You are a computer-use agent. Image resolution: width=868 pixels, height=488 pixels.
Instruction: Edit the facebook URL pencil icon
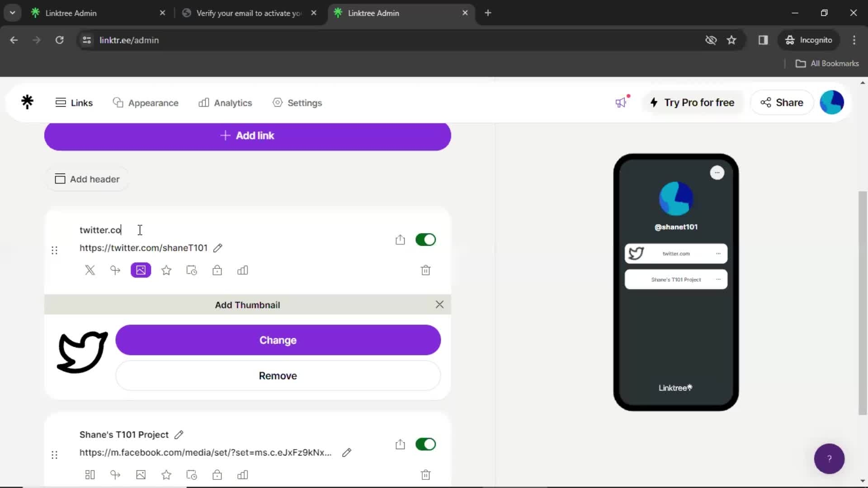click(x=347, y=452)
